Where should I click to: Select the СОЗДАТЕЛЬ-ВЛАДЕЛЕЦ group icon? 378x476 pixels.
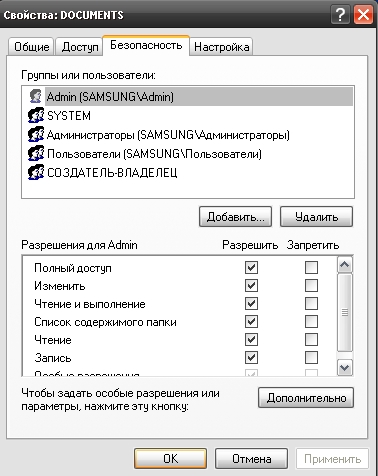(36, 173)
